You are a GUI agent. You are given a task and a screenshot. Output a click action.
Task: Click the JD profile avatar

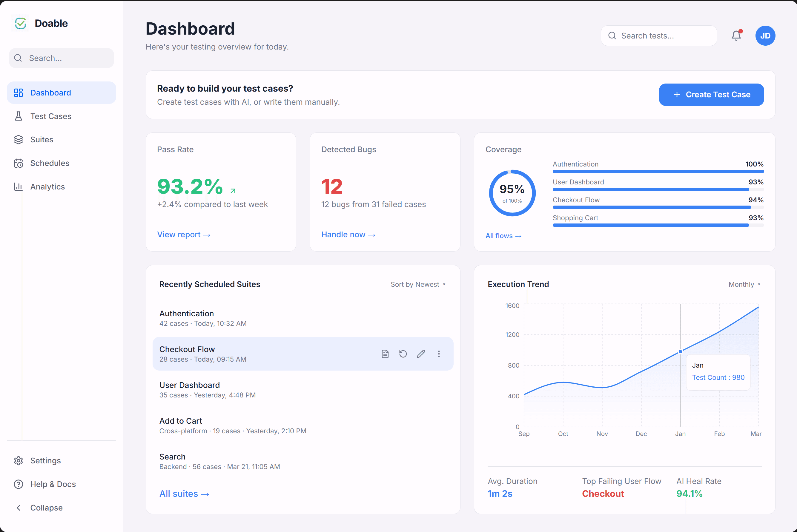coord(765,35)
